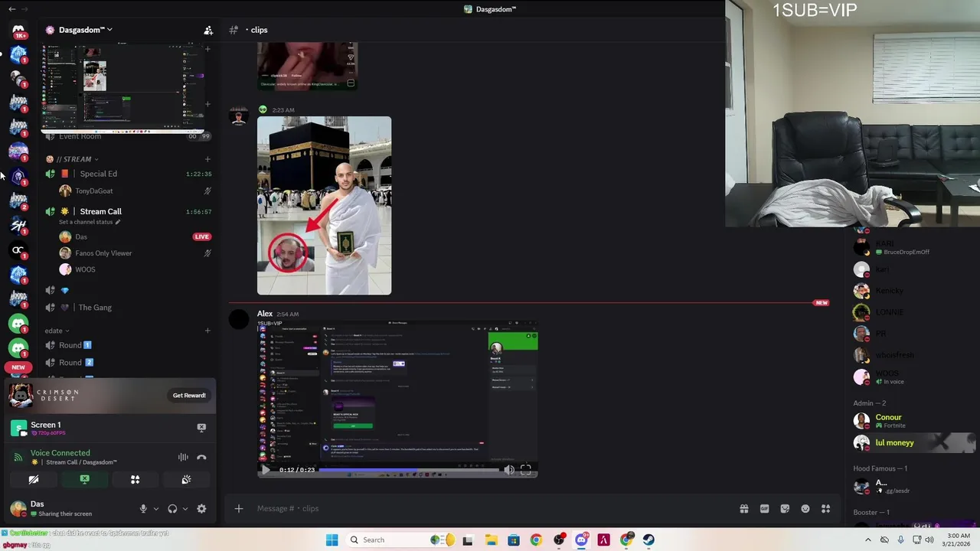Add channel to STREAM category
980x551 pixels.
pos(207,159)
